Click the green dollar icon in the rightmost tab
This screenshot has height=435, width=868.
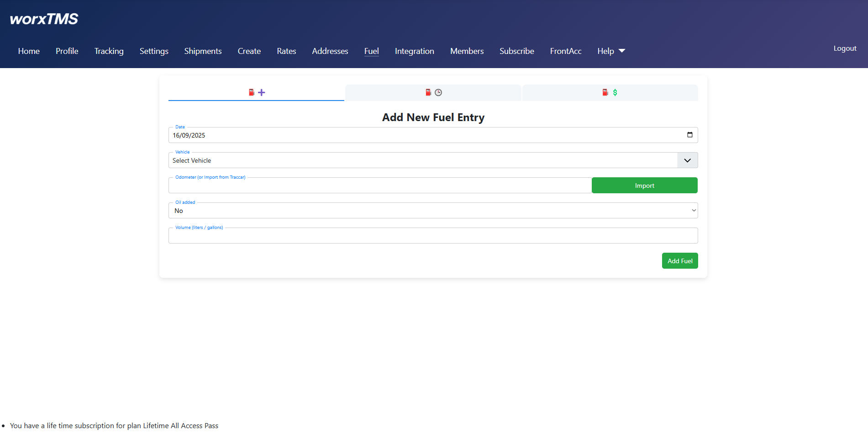coord(615,92)
